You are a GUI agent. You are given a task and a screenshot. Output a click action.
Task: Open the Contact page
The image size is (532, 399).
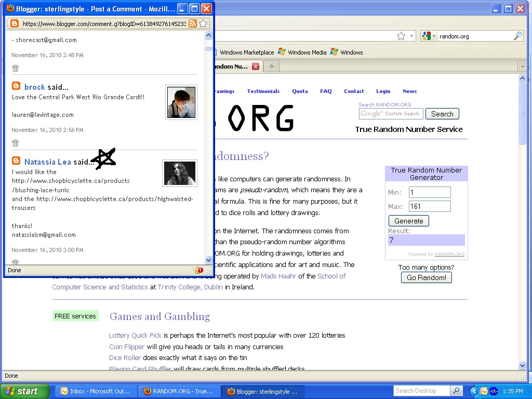pos(354,91)
